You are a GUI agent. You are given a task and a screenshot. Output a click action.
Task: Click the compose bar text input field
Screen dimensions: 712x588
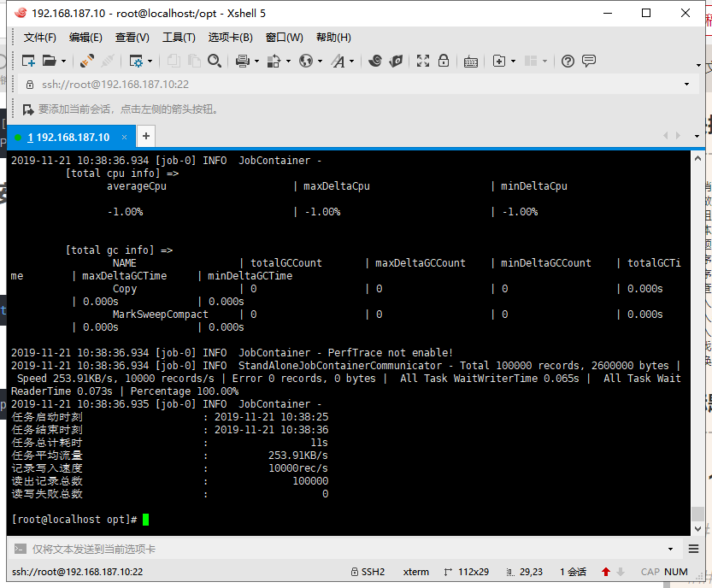(x=345, y=549)
